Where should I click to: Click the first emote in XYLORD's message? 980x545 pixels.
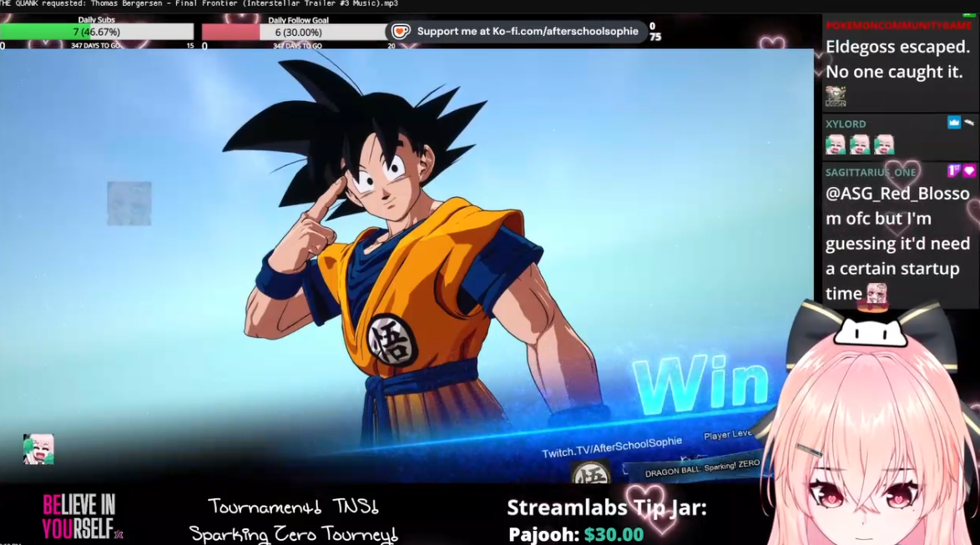coord(836,144)
